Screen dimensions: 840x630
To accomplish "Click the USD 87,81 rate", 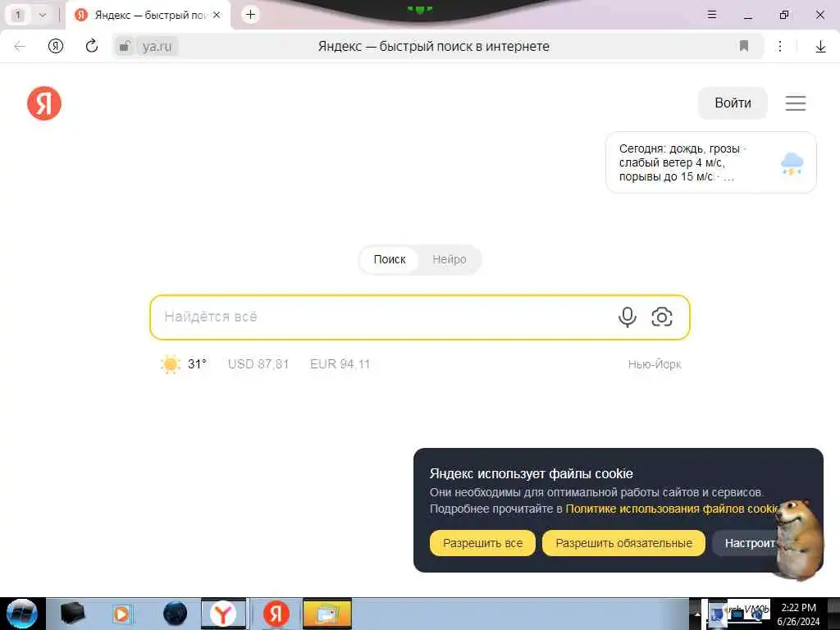I will tap(258, 364).
